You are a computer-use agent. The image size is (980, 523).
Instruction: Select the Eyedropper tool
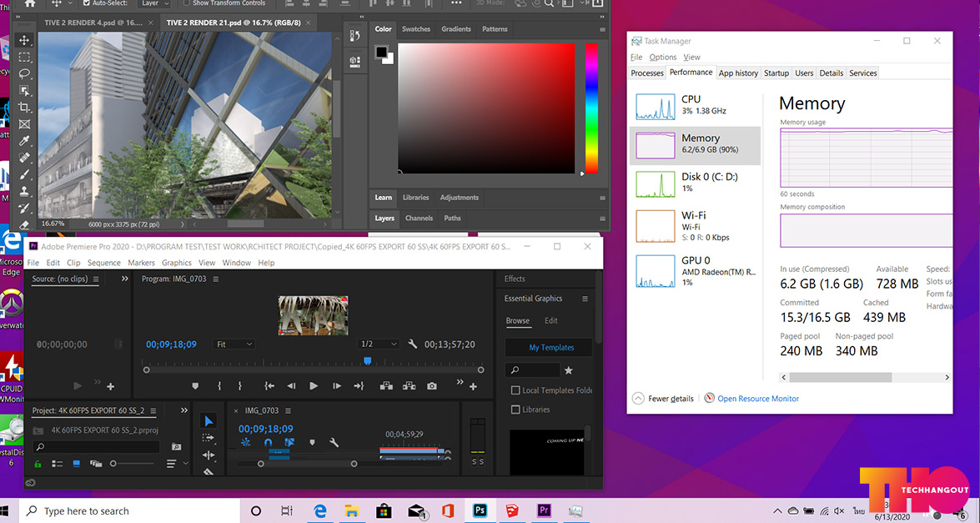click(24, 141)
